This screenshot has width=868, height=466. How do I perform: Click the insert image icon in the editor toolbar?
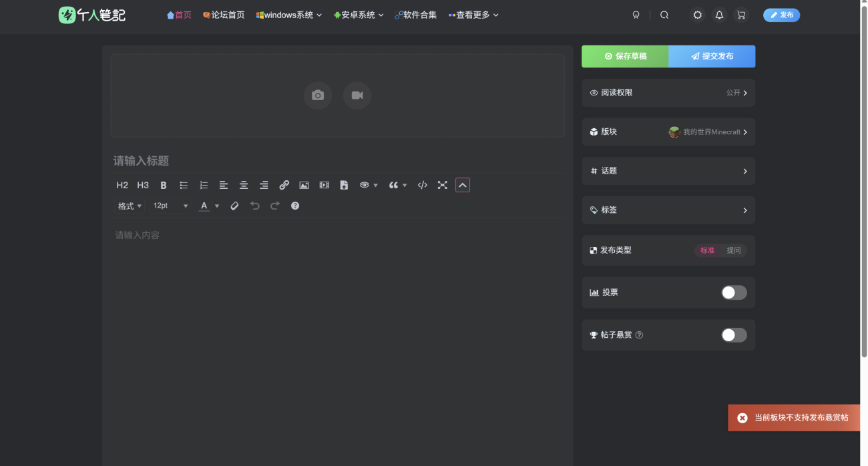[304, 186]
